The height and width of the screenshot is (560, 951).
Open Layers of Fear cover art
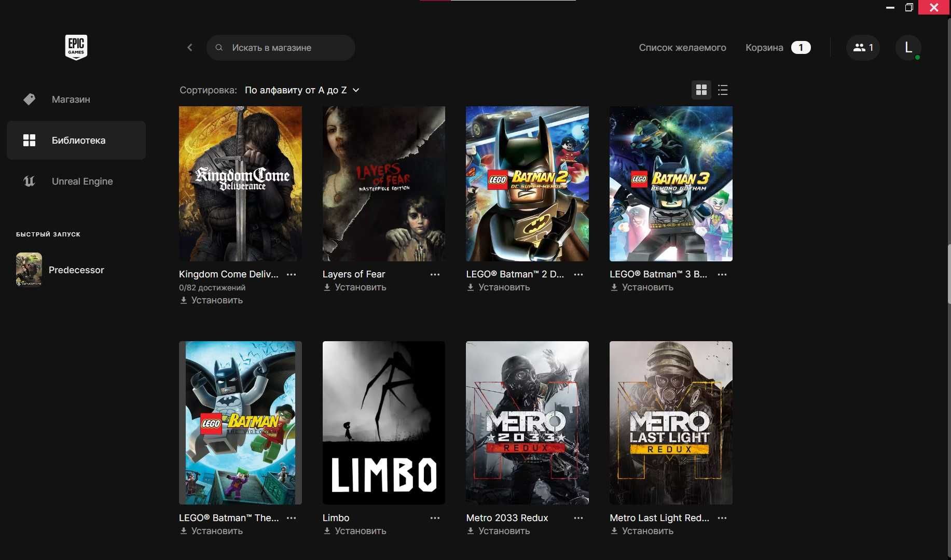[x=384, y=184]
